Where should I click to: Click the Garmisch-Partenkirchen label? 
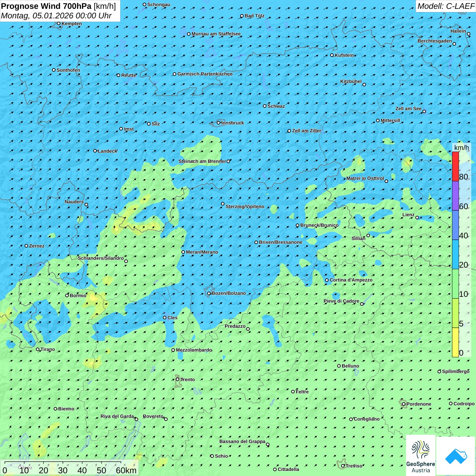tap(205, 74)
